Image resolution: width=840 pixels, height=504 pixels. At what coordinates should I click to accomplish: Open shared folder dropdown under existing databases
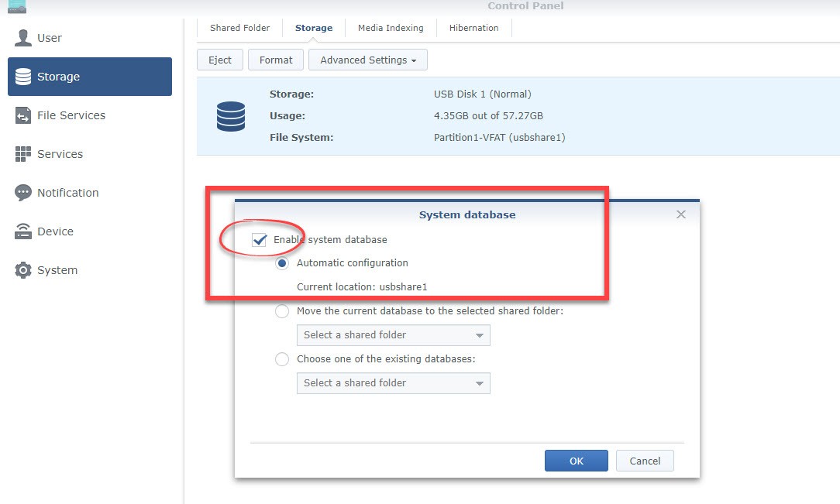tap(393, 383)
